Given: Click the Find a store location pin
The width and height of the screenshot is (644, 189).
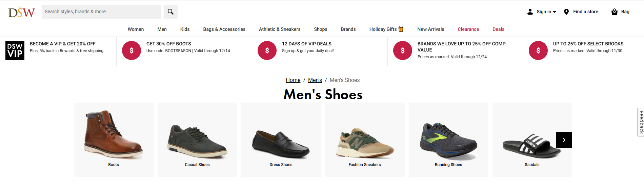Looking at the screenshot, I should point(566,12).
